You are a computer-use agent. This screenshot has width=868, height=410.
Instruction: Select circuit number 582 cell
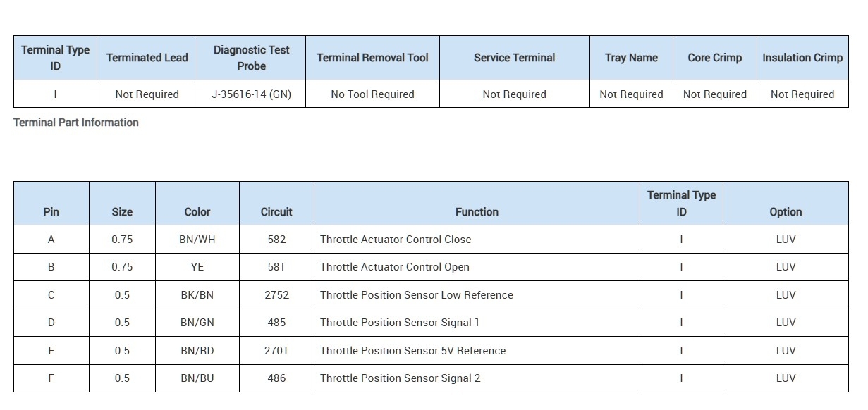(276, 240)
